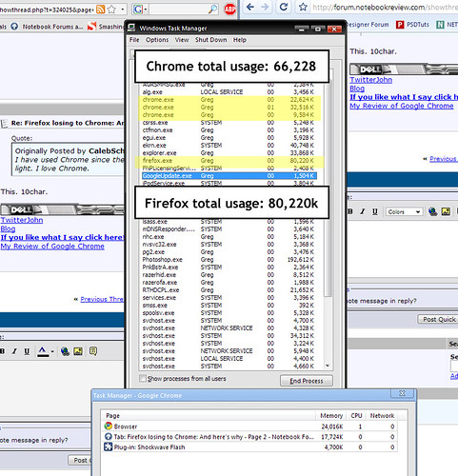
Task: Click the Blog link in Firefox window
Action: click(x=8, y=228)
